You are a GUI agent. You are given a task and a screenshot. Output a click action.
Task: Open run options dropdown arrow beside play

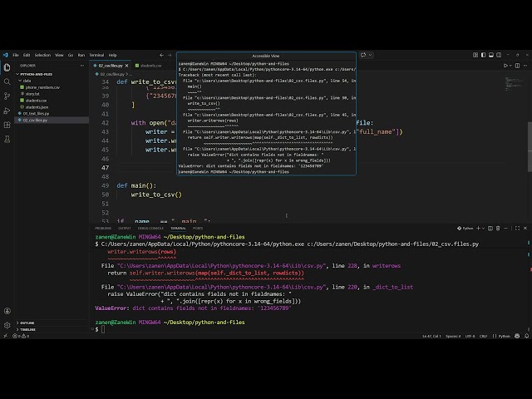[x=510, y=66]
